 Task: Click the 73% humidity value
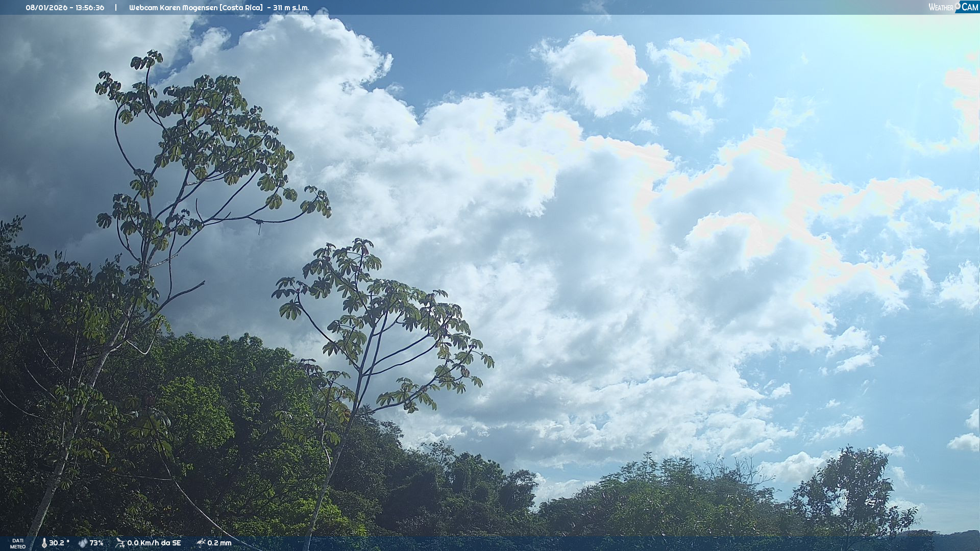pos(96,543)
